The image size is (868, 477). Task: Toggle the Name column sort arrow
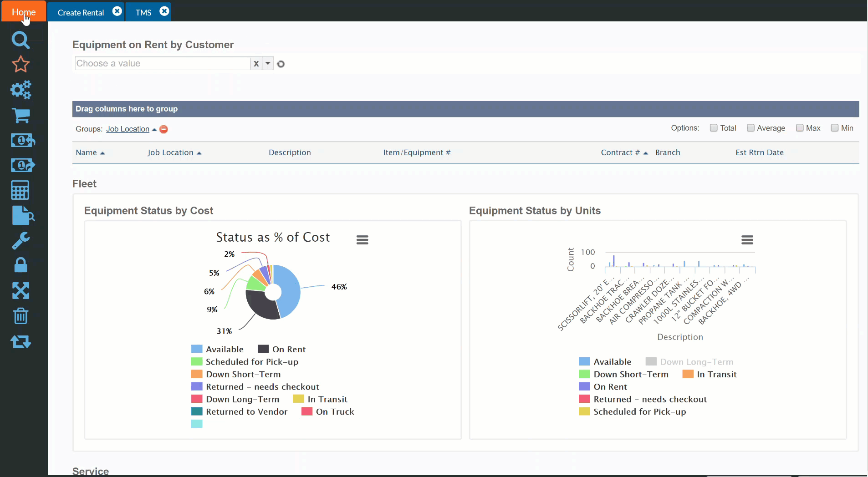click(102, 154)
